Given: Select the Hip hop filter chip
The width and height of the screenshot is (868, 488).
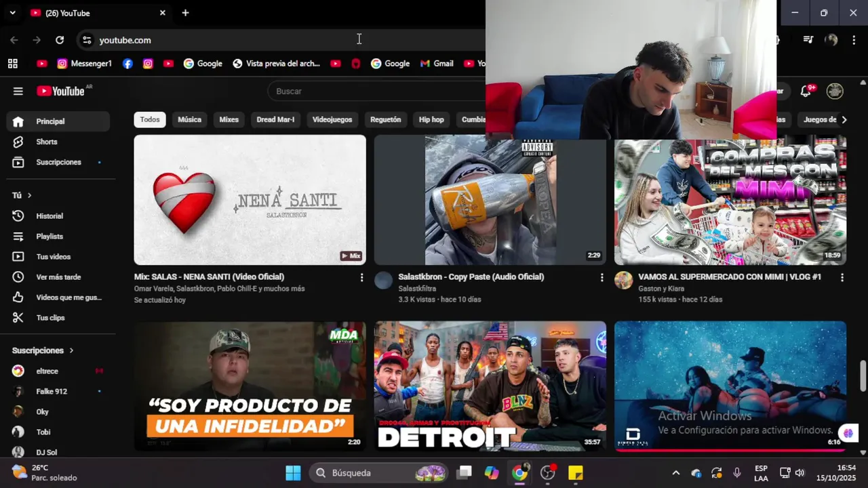Looking at the screenshot, I should (x=431, y=119).
